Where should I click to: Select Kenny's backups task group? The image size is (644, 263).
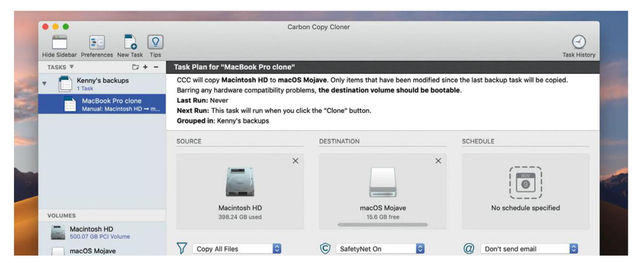[102, 84]
